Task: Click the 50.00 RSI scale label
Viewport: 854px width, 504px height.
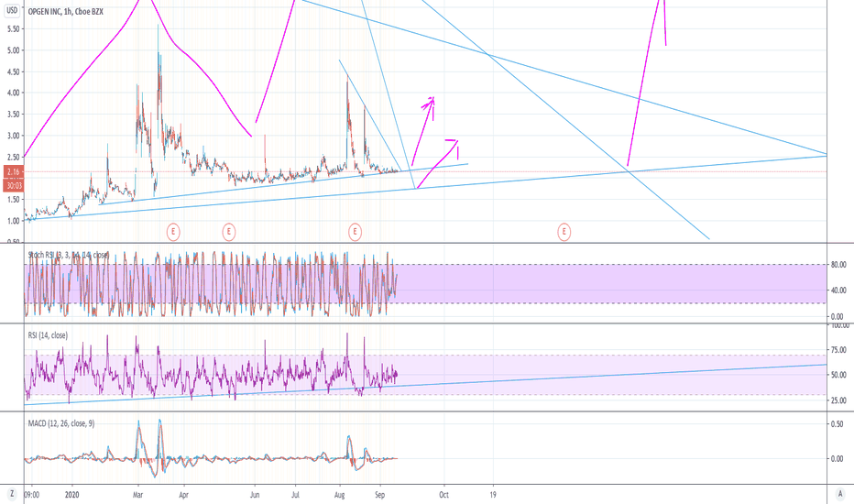Action: click(x=838, y=375)
